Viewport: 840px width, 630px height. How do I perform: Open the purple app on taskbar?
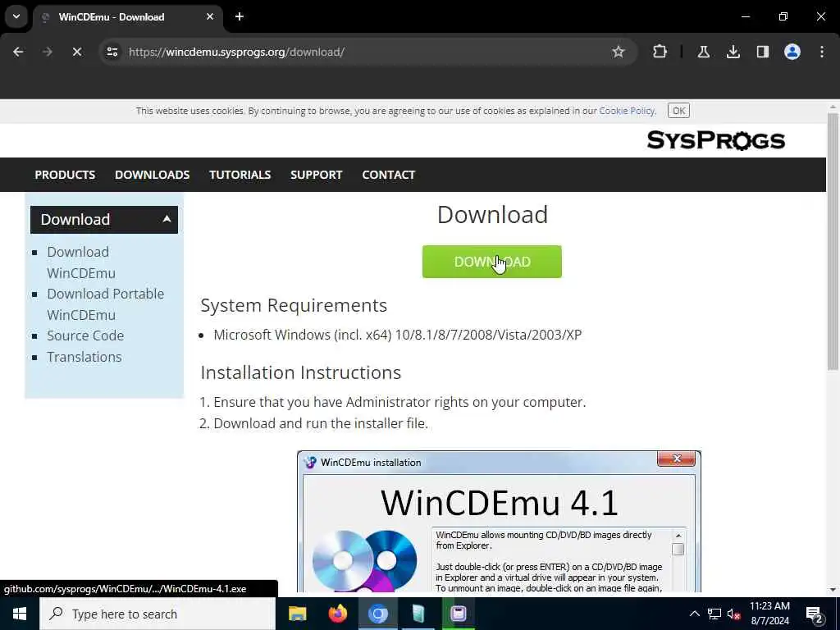coord(459,614)
